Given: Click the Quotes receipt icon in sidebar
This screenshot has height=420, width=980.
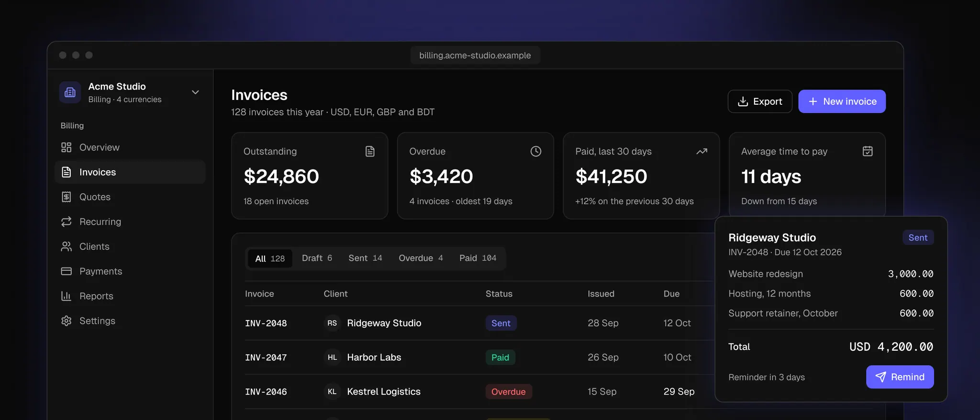Looking at the screenshot, I should click(x=66, y=197).
